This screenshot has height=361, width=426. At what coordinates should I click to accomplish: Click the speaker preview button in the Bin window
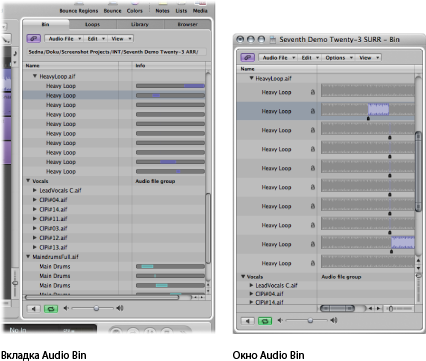248,321
